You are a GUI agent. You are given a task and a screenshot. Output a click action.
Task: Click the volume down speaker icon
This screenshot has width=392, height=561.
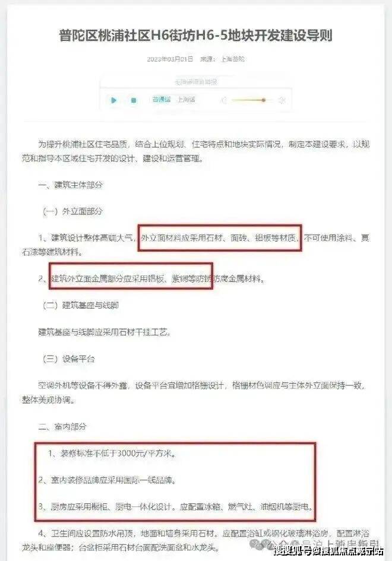(224, 100)
